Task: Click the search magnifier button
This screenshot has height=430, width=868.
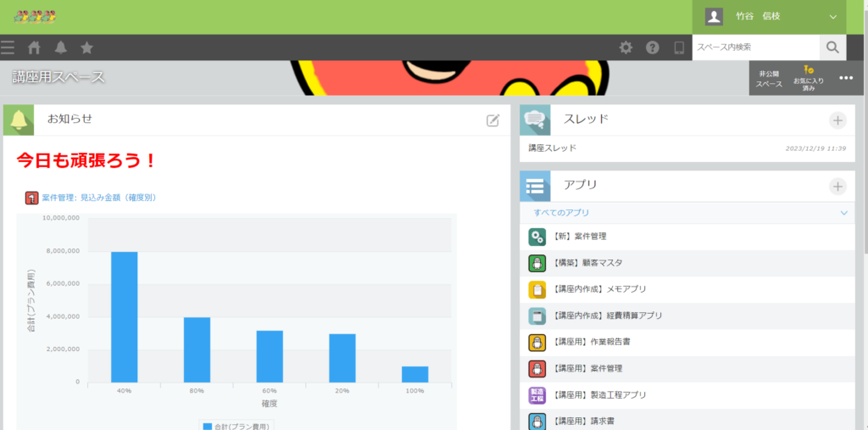Action: 832,47
